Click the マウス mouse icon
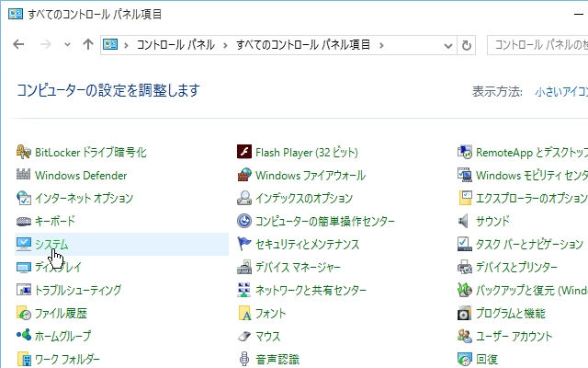The width and height of the screenshot is (588, 368). tap(244, 336)
